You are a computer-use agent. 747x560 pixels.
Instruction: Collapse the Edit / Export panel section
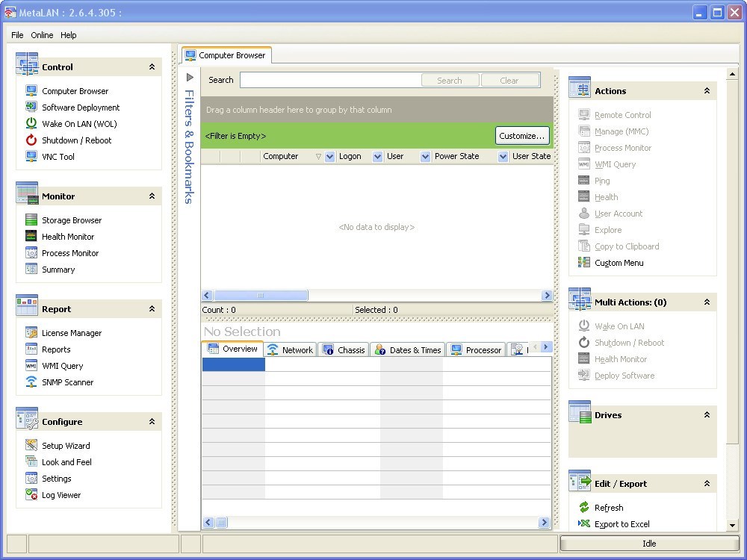707,483
